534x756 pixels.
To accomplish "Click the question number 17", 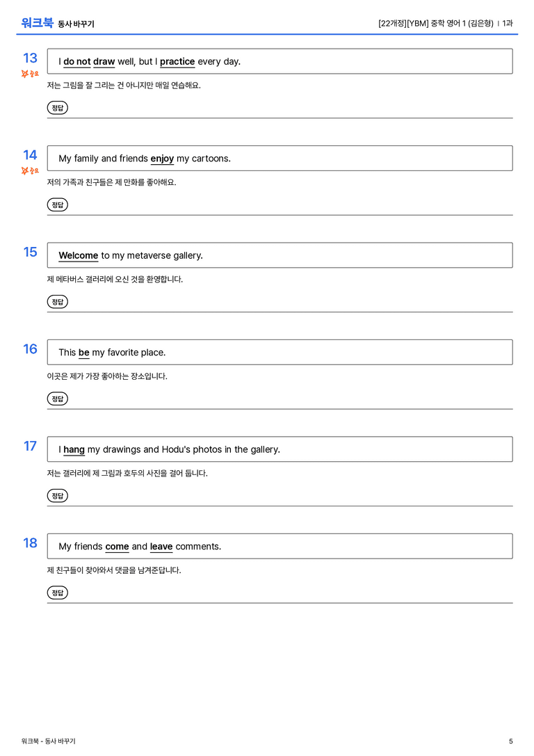I will 30,446.
